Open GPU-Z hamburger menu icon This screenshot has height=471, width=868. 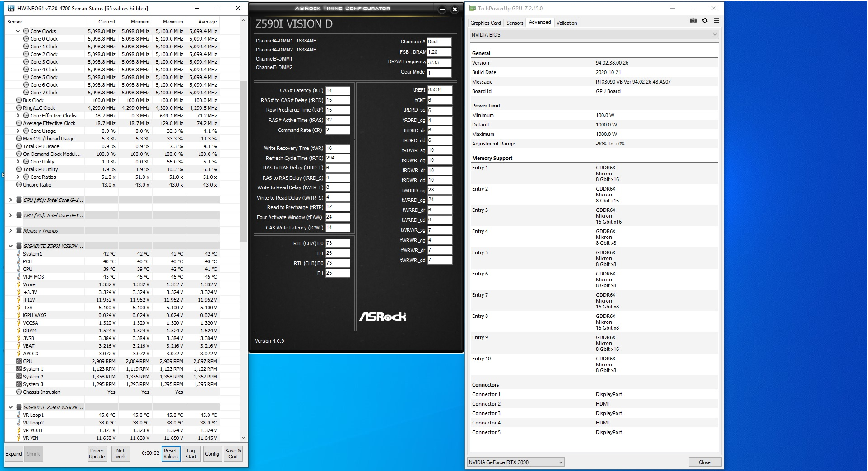click(x=716, y=20)
